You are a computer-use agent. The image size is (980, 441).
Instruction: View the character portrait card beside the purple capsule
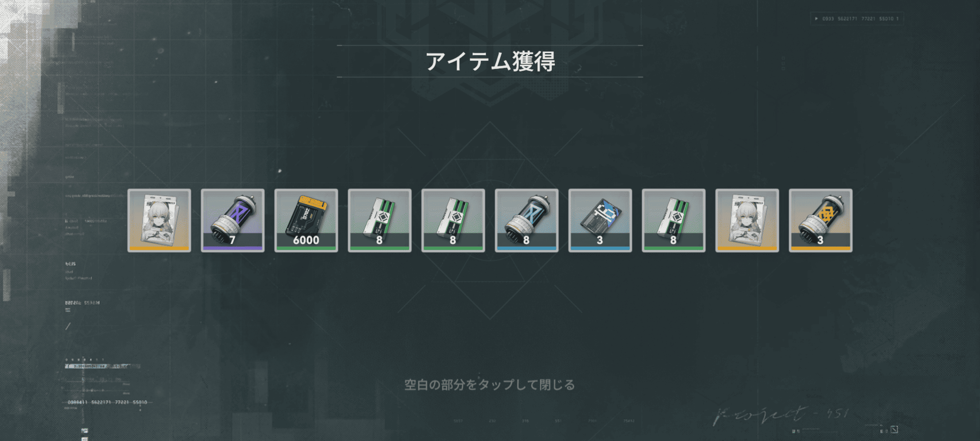tap(159, 220)
